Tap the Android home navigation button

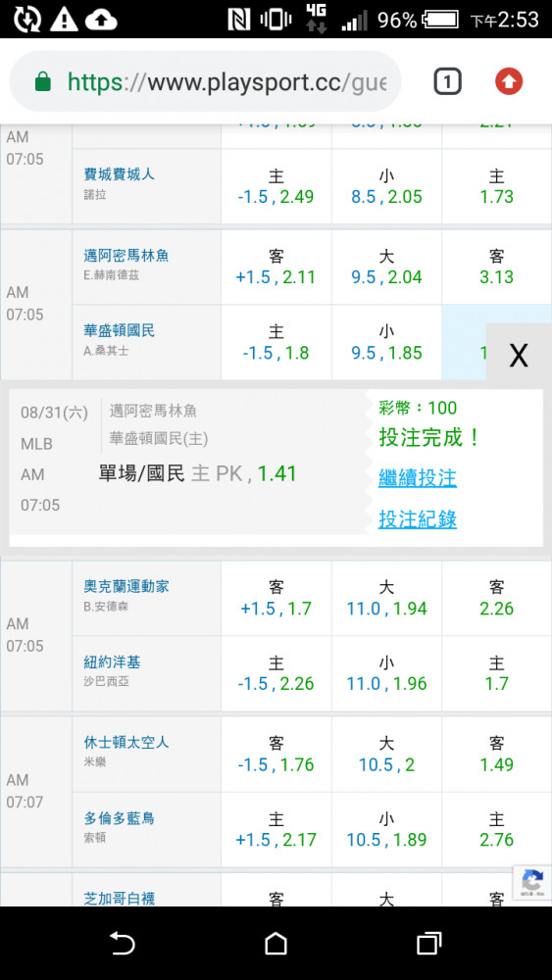click(276, 943)
